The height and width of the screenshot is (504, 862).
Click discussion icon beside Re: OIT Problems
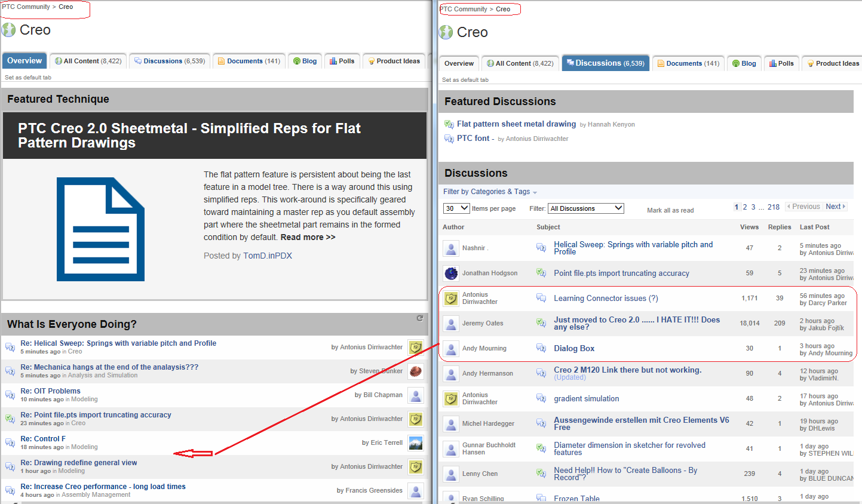(x=10, y=395)
